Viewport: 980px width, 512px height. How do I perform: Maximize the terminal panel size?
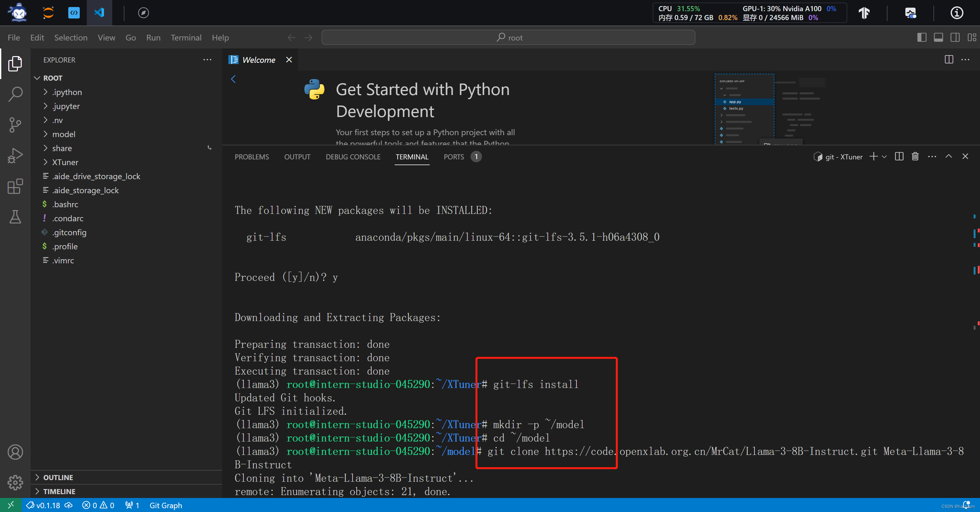click(x=949, y=157)
